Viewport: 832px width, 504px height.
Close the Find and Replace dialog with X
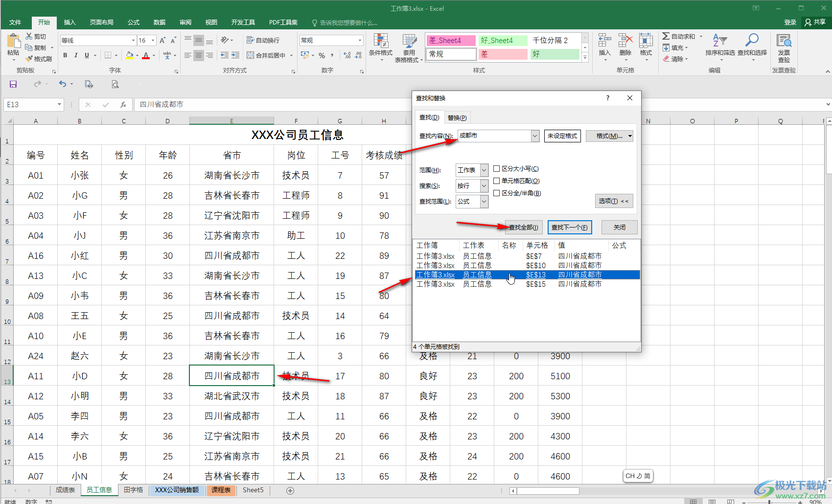630,98
